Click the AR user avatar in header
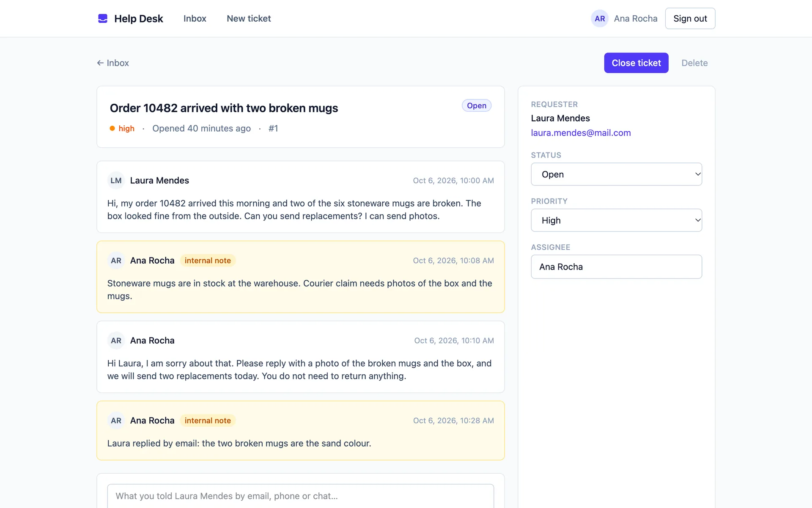This screenshot has width=812, height=508. pyautogui.click(x=599, y=19)
